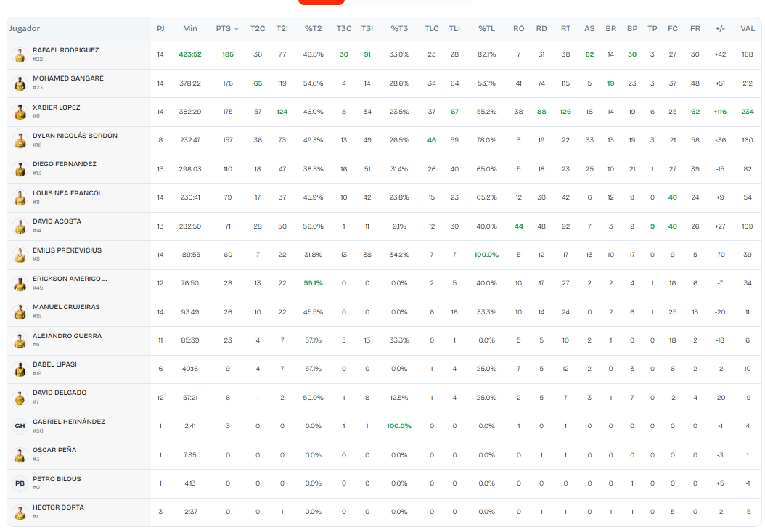Sort by VAL column header

coord(747,29)
